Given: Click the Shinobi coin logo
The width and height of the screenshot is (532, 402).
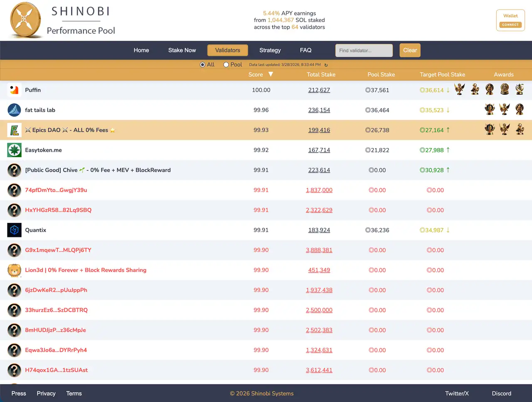Looking at the screenshot, I should [x=25, y=20].
